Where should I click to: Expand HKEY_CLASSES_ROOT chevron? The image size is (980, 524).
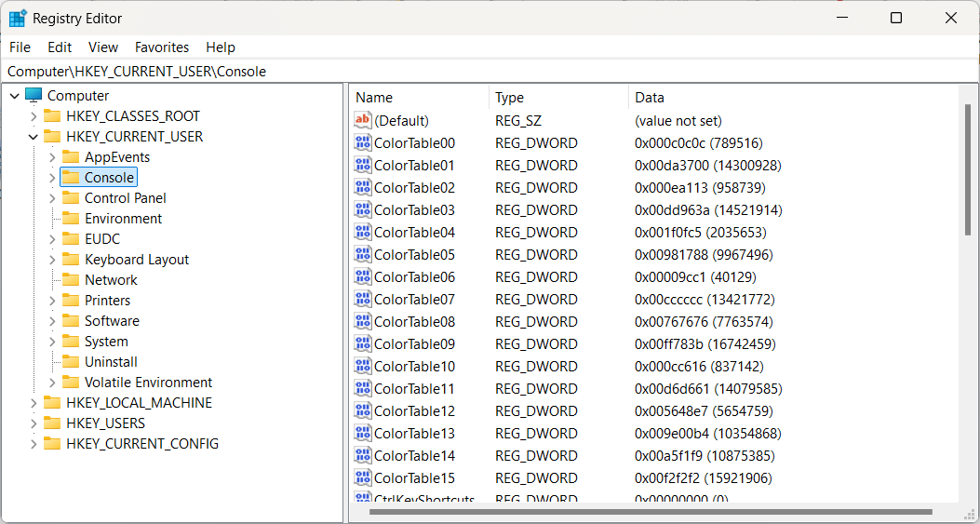(x=34, y=116)
